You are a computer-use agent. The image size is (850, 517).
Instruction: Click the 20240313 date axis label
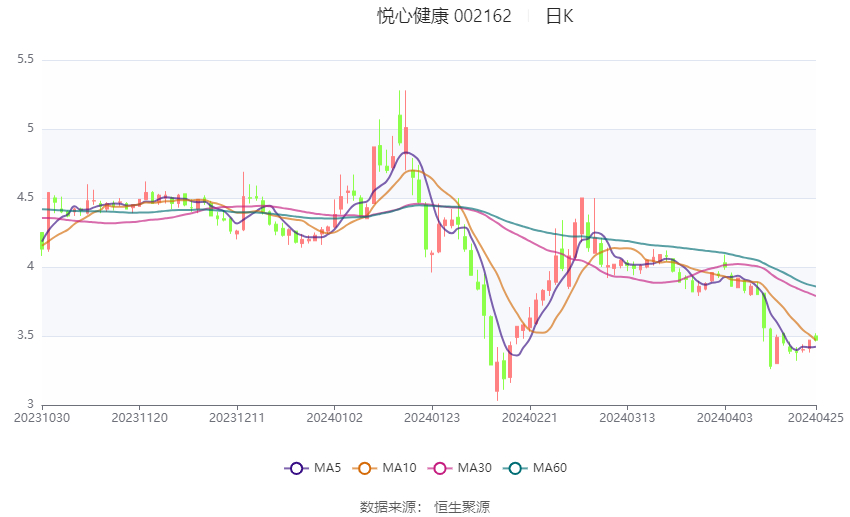click(627, 418)
